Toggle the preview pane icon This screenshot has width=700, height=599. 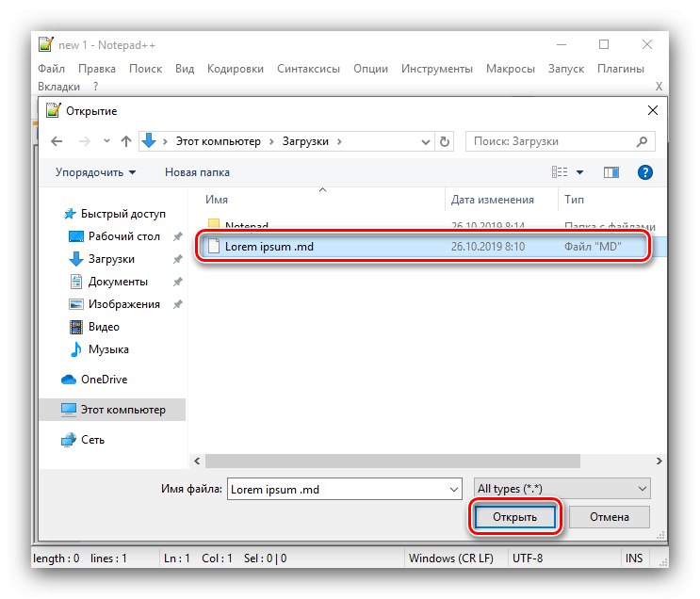coord(611,172)
